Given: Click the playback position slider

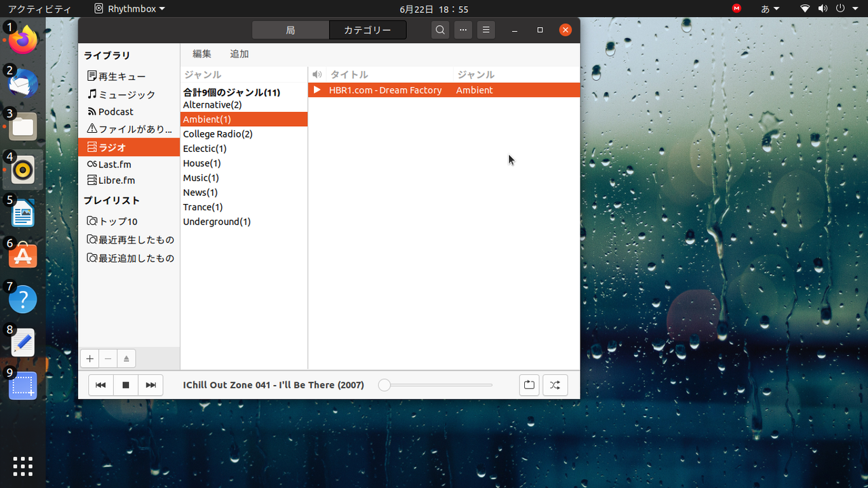Looking at the screenshot, I should pos(435,385).
